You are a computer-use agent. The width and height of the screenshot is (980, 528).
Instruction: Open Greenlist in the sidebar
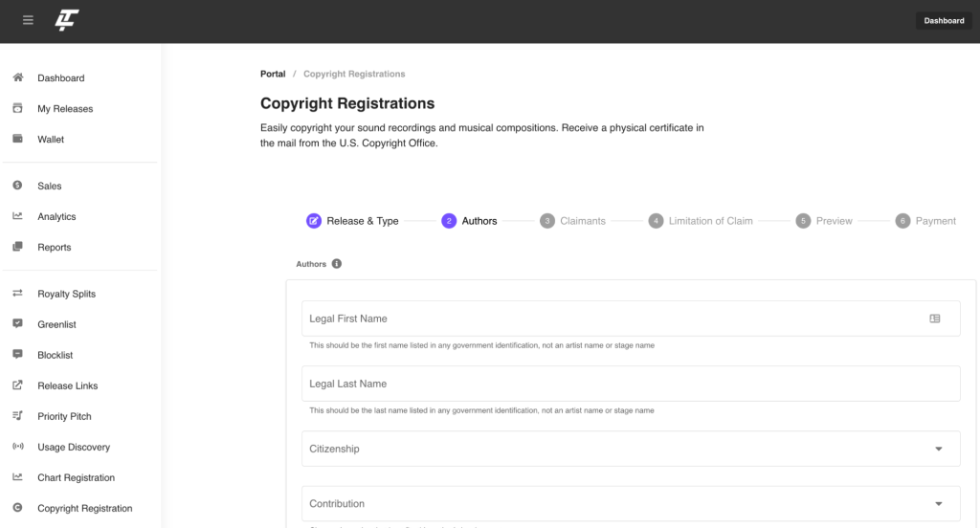tap(56, 324)
